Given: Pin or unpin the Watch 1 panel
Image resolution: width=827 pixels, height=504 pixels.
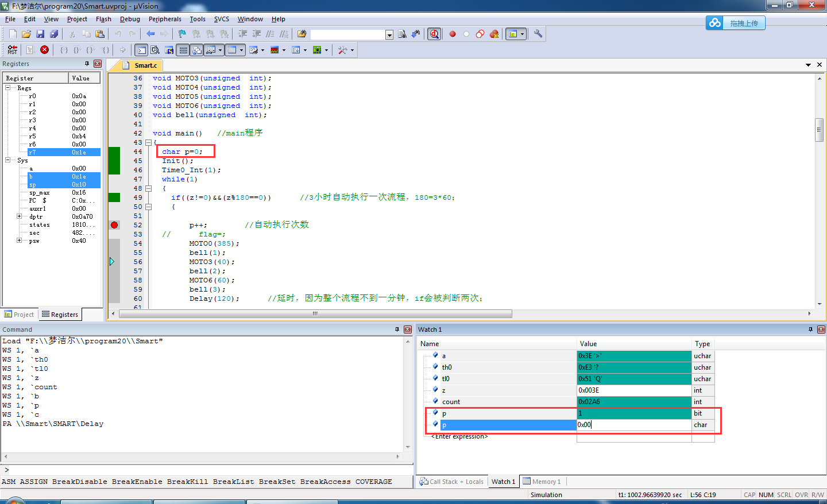Looking at the screenshot, I should [x=810, y=329].
